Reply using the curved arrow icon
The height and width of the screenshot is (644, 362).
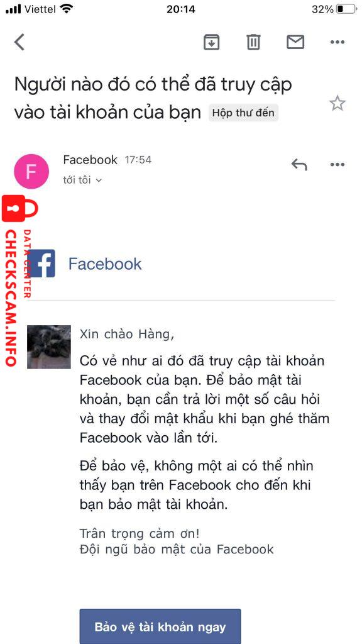[x=299, y=165]
